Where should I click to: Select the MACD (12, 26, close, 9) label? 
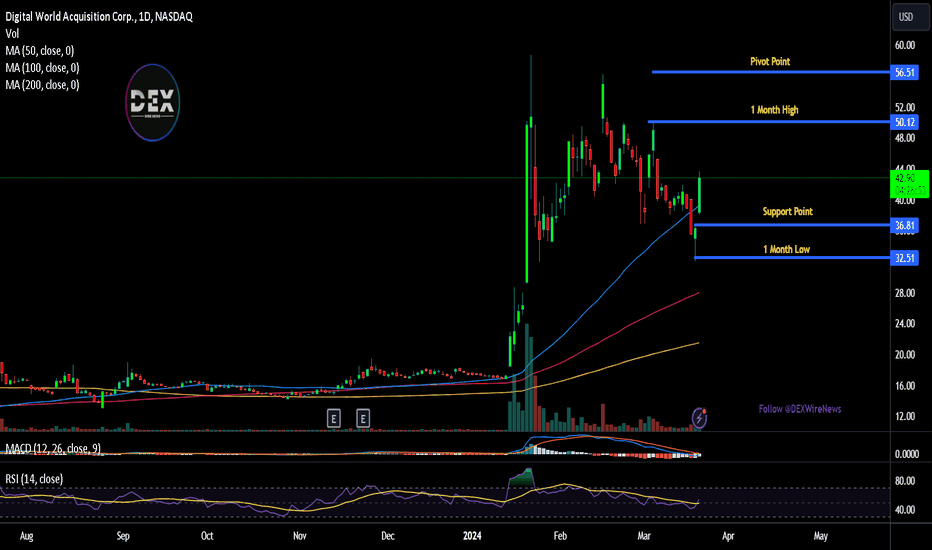(53, 448)
